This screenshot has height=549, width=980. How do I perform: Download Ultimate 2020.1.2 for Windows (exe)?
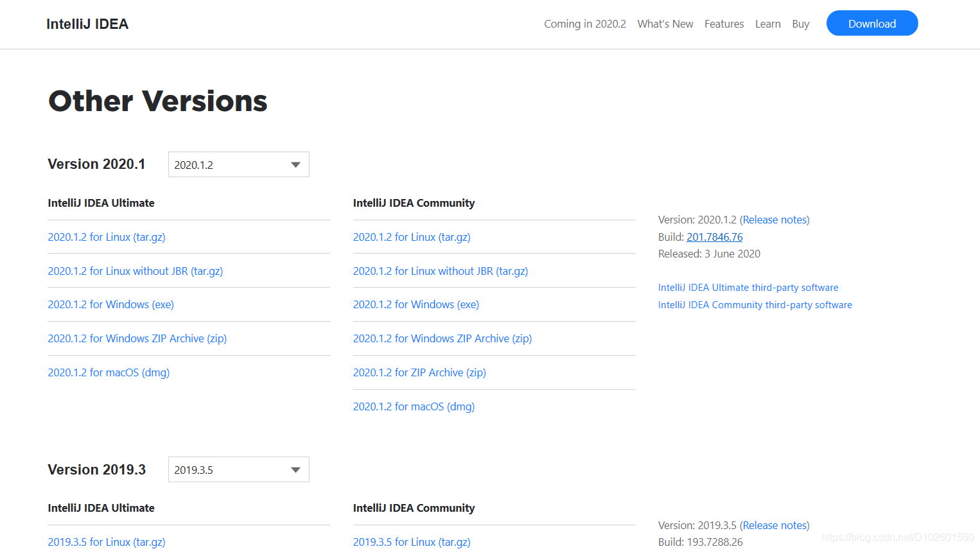[x=111, y=304]
